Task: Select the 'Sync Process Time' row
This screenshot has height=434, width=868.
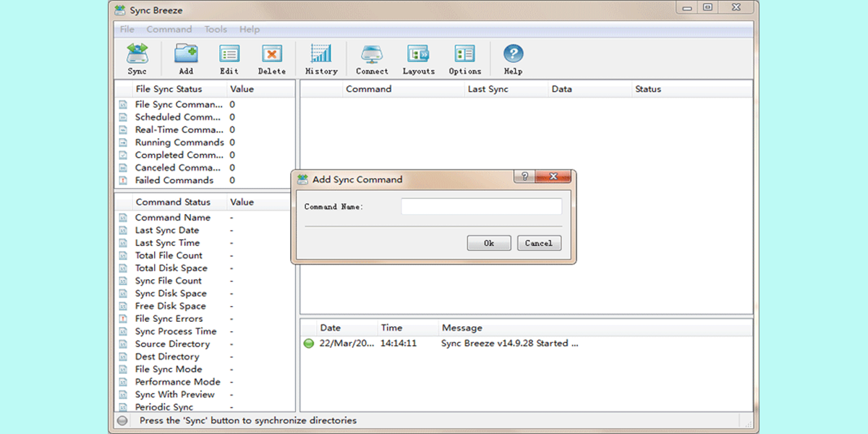Action: tap(205, 331)
